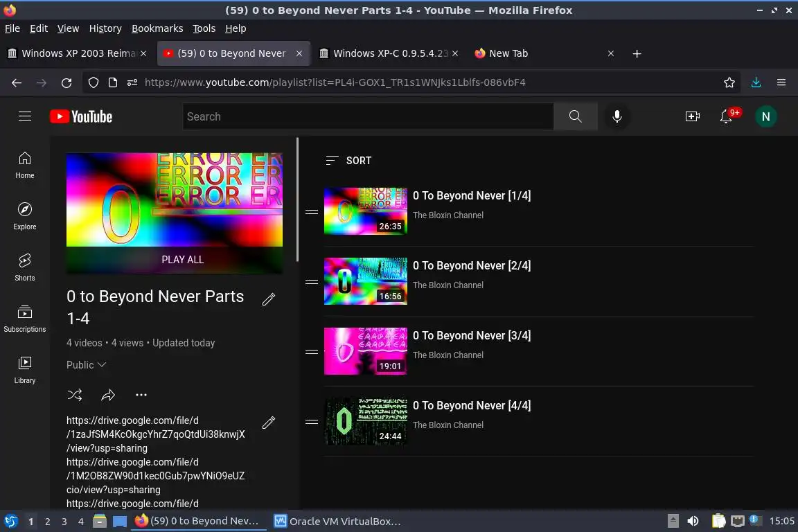Click the search magnifier button
The image size is (798, 532).
click(x=575, y=116)
